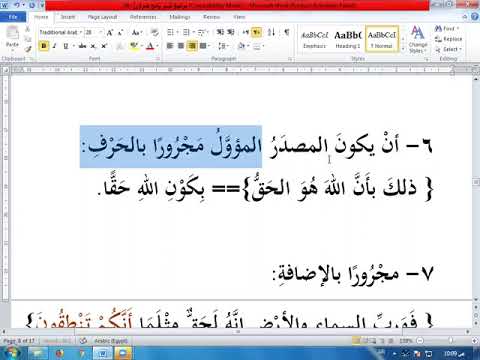Toggle Subscript formatting
This screenshot has width=480, height=360.
(x=93, y=46)
